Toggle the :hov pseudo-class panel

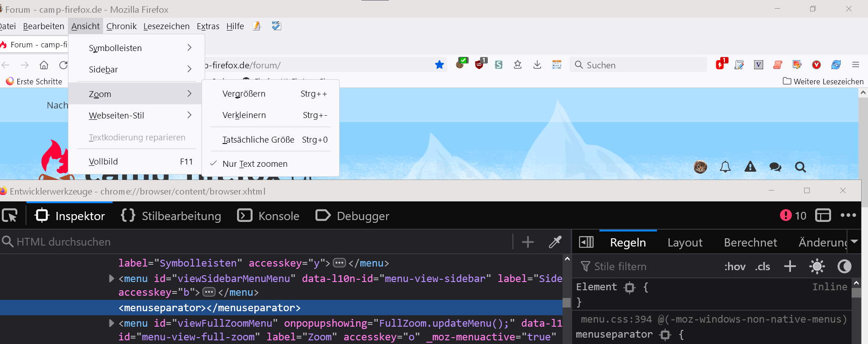[x=735, y=267]
